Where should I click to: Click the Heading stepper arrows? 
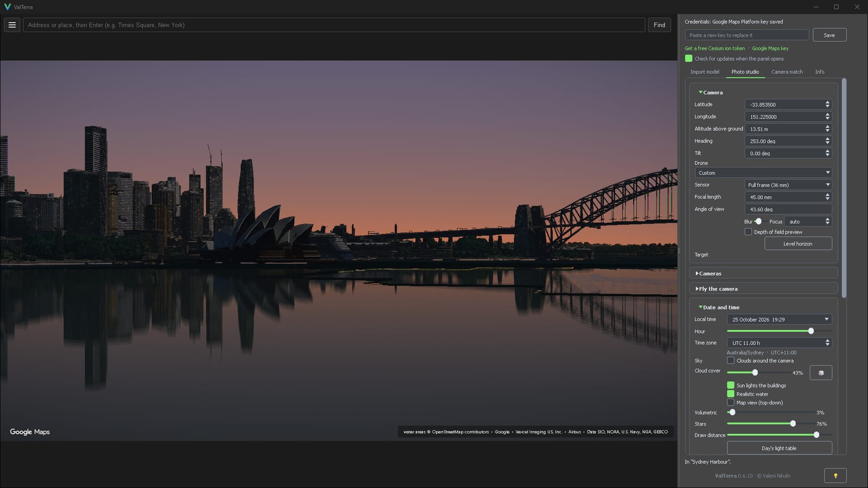pos(827,141)
